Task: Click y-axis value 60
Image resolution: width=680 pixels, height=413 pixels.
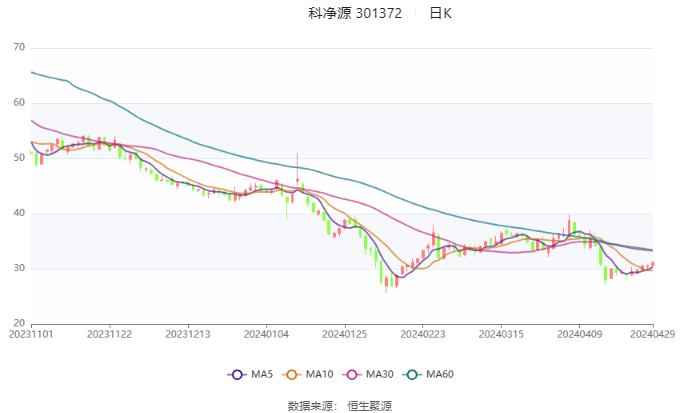Action: click(19, 103)
